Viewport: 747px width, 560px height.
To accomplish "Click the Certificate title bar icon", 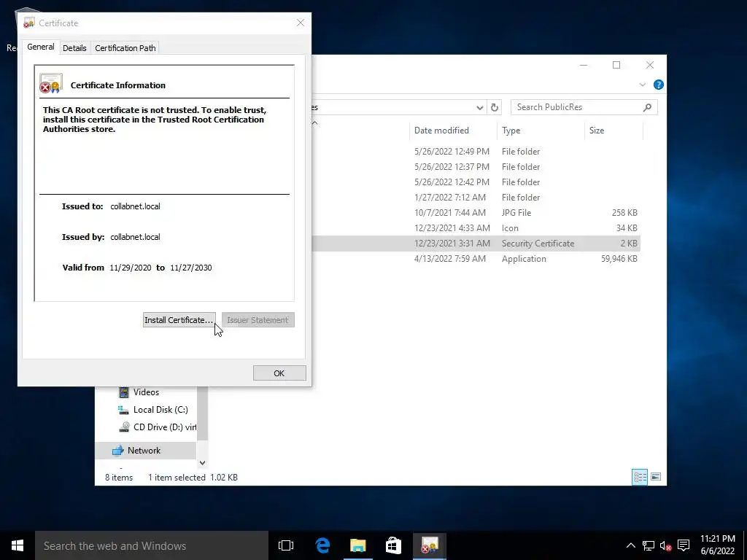I will point(28,23).
